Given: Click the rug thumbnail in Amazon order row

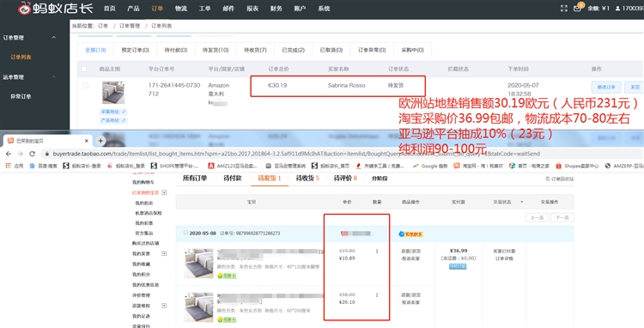Looking at the screenshot, I should point(113,93).
